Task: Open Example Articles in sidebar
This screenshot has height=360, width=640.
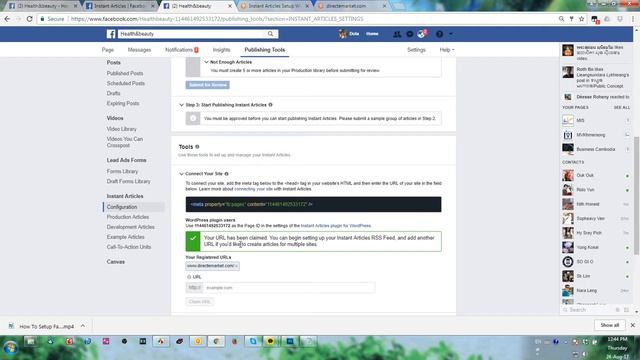Action: click(126, 237)
